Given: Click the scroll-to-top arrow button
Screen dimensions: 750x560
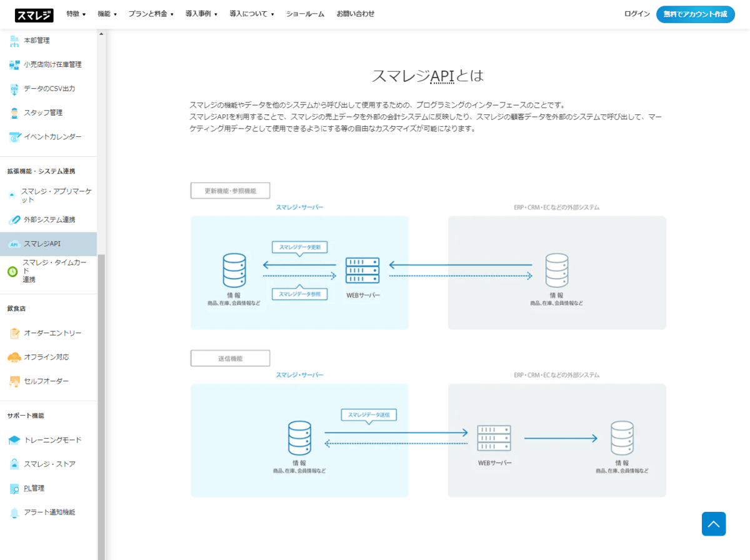Looking at the screenshot, I should tap(714, 524).
